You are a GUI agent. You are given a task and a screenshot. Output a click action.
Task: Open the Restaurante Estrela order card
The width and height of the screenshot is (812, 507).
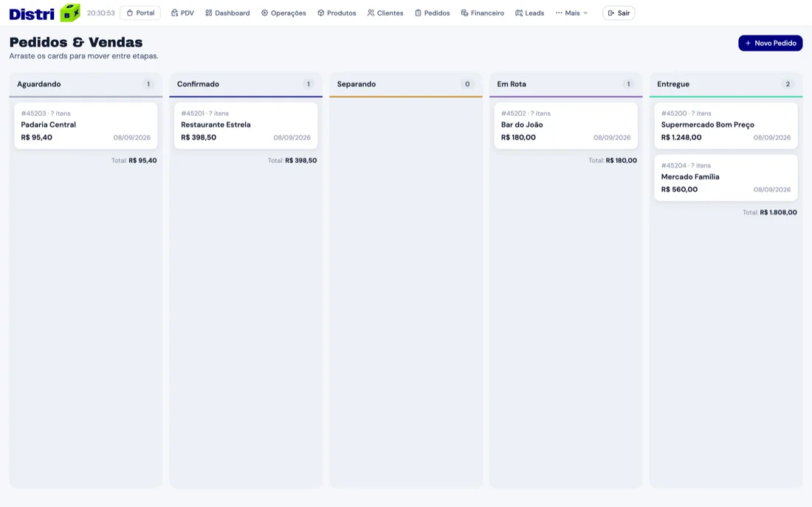coord(246,125)
